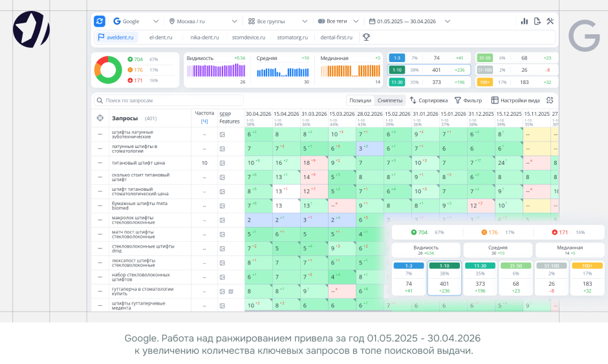Expand the Все группы dropdown chevron
Viewport: 608px width, 364px height.
tap(305, 21)
